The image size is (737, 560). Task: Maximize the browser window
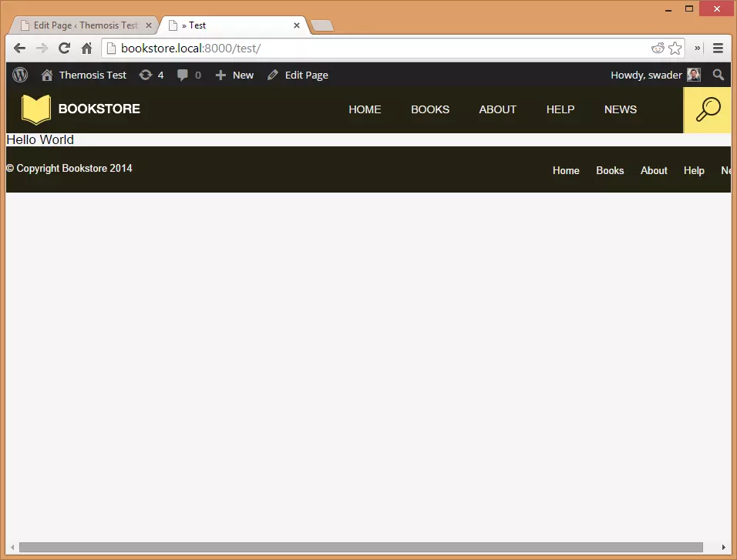point(689,9)
